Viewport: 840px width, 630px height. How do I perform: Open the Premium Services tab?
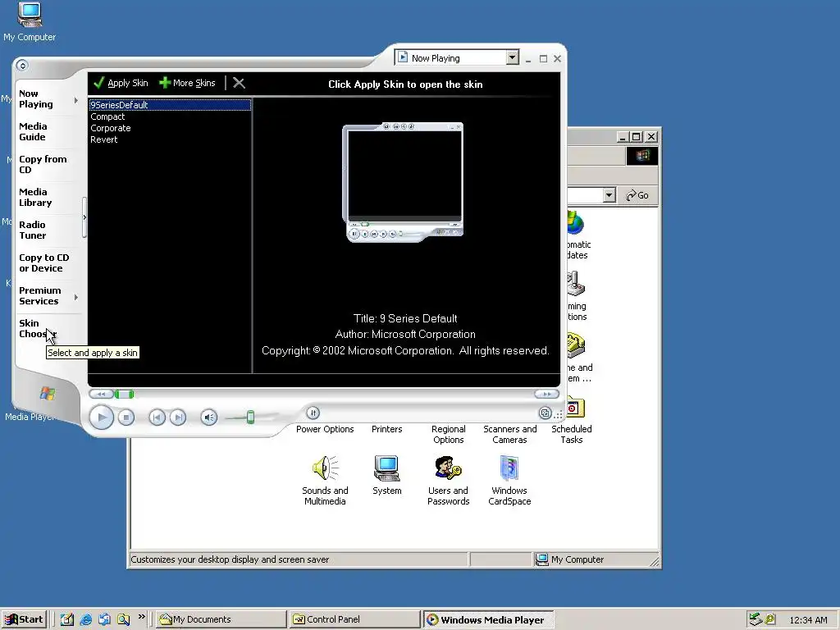coord(39,295)
